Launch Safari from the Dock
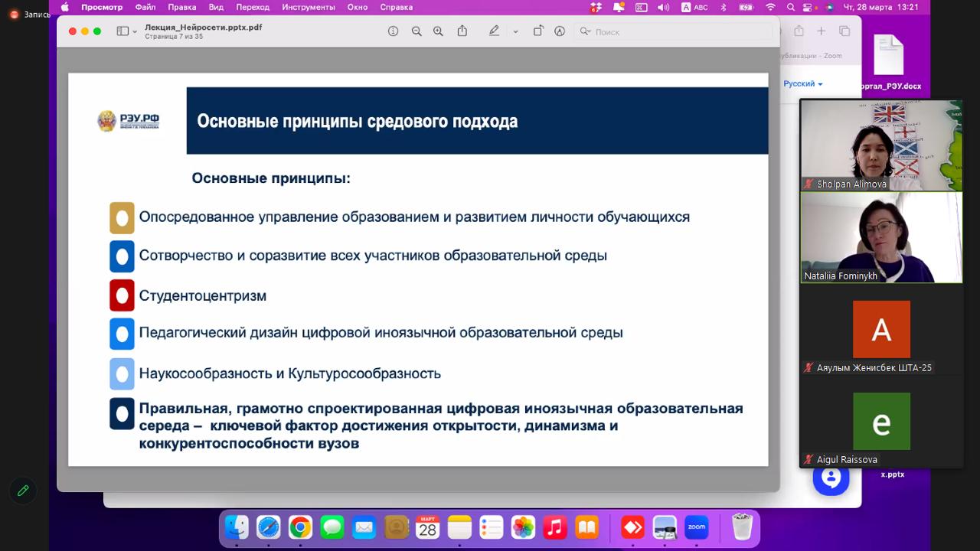 [269, 527]
